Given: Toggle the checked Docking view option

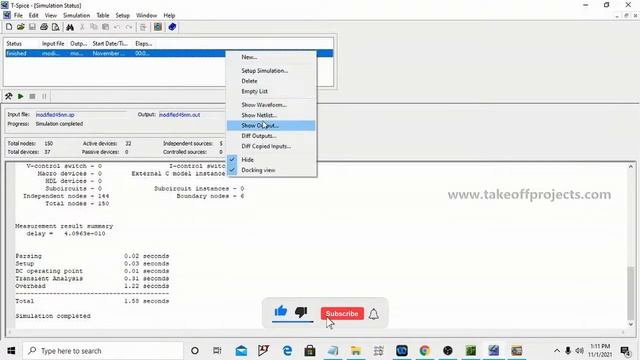Looking at the screenshot, I should coord(271,170).
